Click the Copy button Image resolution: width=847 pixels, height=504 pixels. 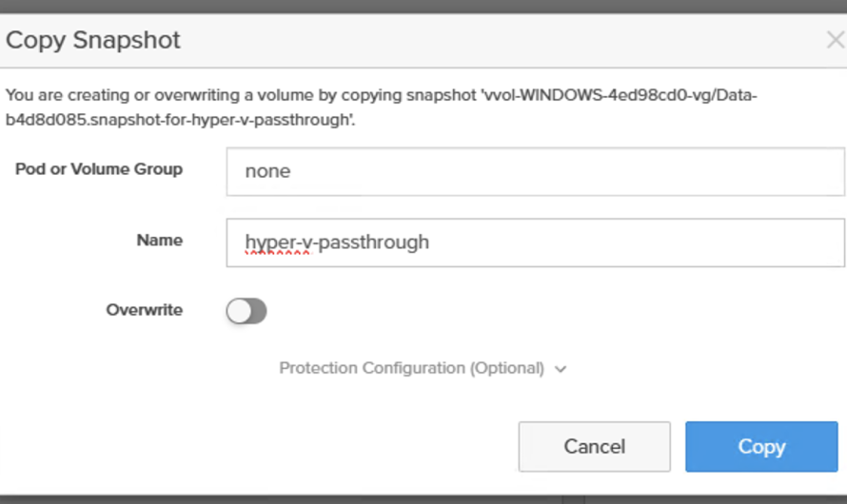pyautogui.click(x=761, y=447)
